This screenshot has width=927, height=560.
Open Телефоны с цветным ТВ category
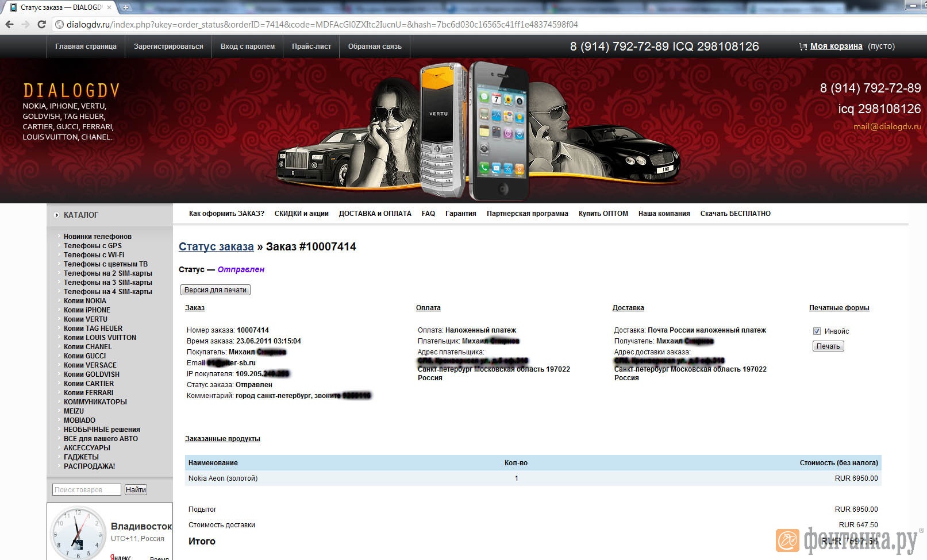tap(106, 264)
